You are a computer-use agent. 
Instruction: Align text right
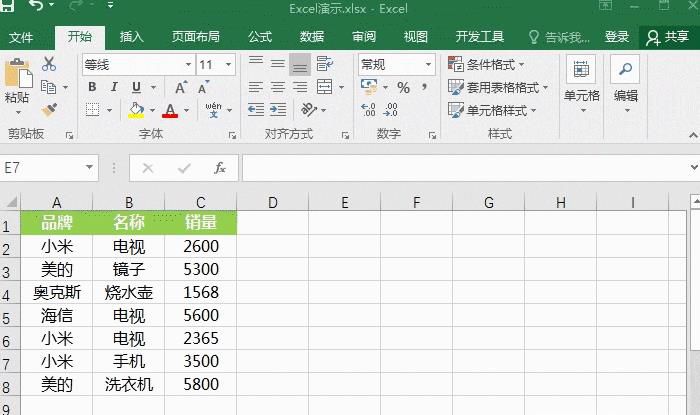[300, 87]
